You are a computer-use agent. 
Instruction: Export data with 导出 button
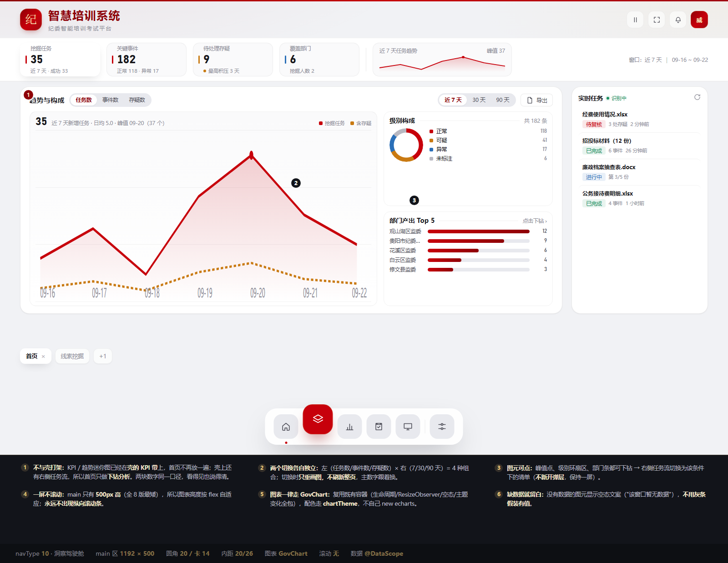coord(537,100)
